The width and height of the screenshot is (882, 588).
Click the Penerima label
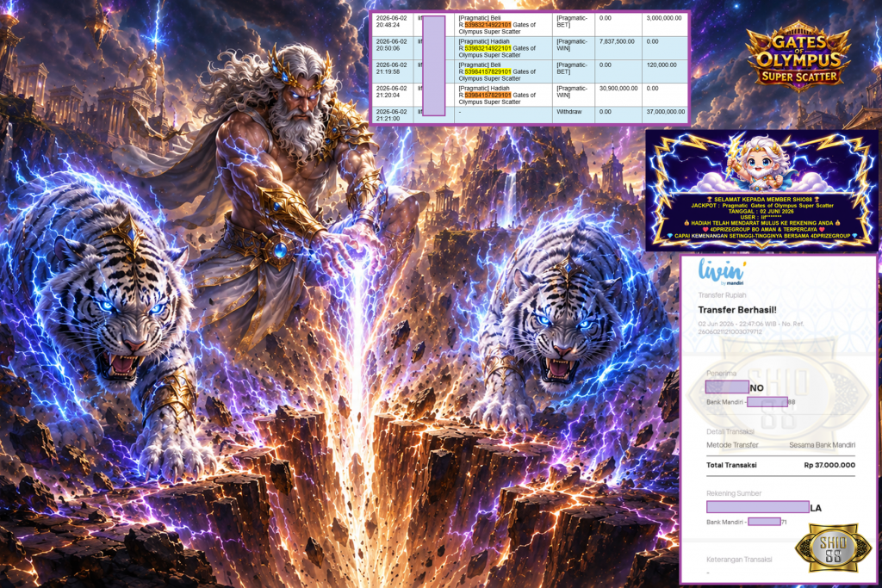point(721,374)
